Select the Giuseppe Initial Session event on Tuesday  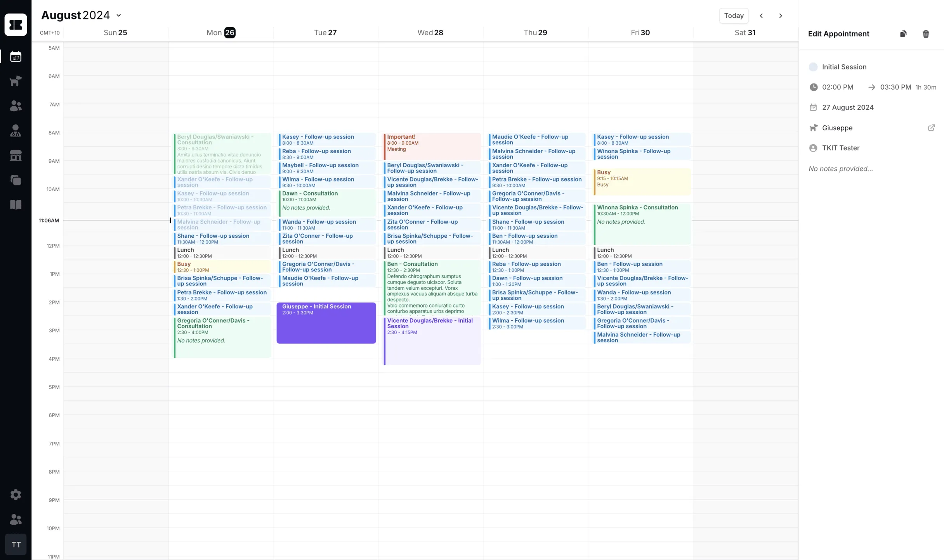click(x=326, y=323)
